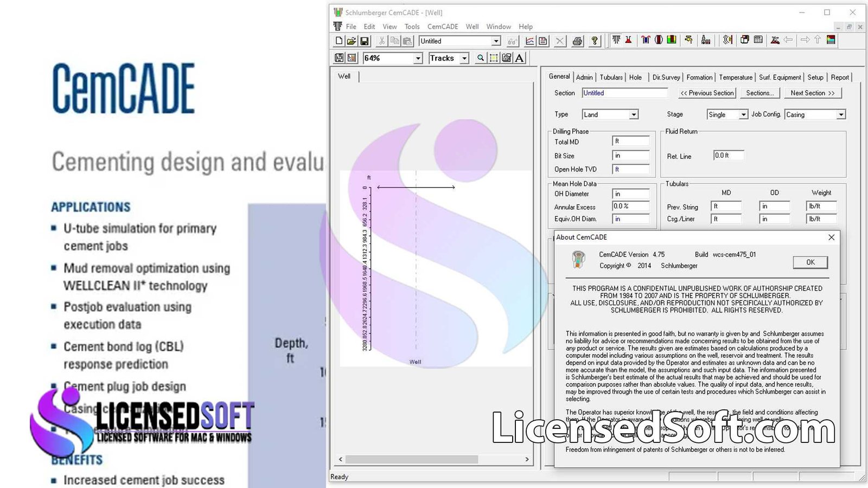The width and height of the screenshot is (868, 488).
Task: Expand the Stage dropdown showing Single
Action: coord(743,115)
